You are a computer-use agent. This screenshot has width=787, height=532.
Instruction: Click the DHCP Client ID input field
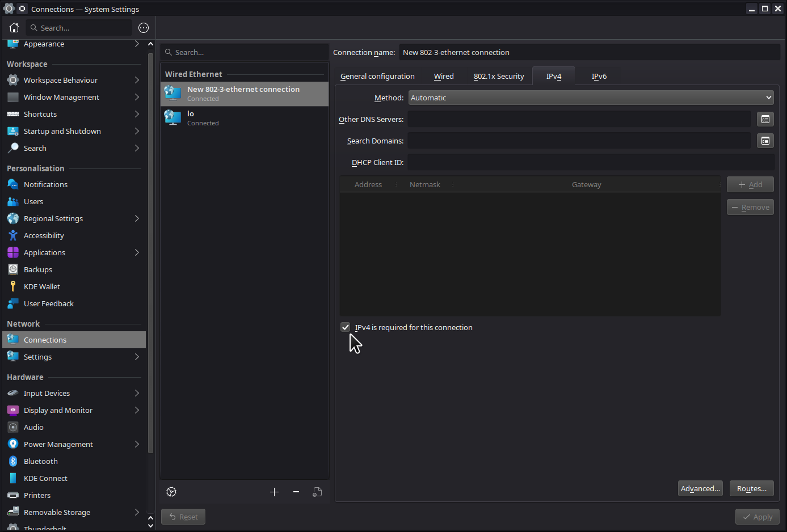coord(591,162)
